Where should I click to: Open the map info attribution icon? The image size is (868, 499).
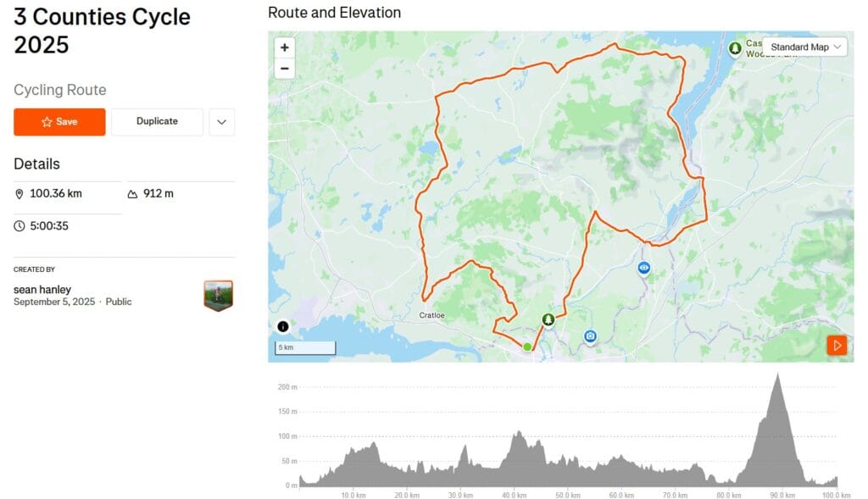283,326
